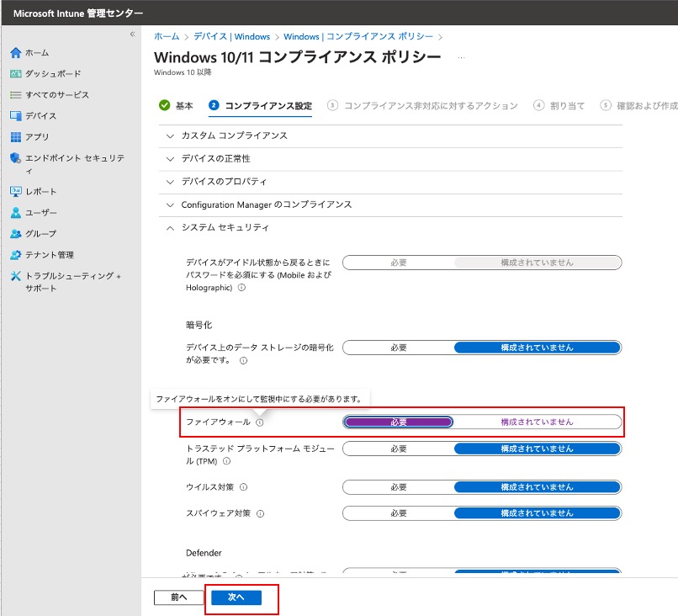Open レポート in the sidebar menu

[x=41, y=192]
